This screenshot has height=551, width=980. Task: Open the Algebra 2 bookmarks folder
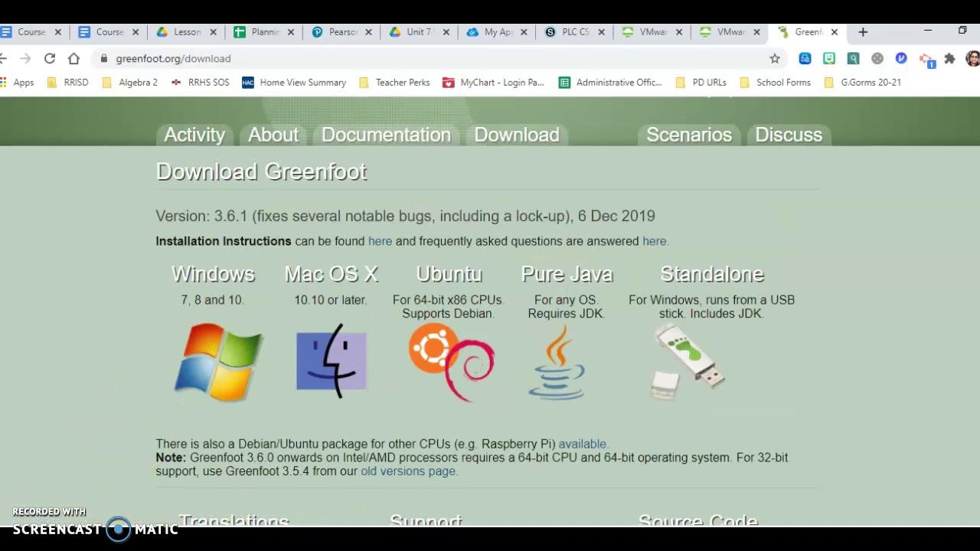129,82
